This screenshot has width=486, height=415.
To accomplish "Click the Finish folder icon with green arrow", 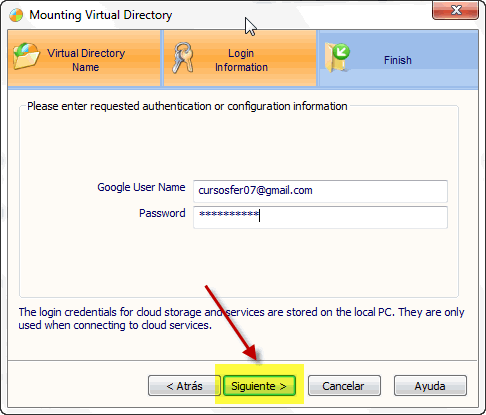I will [x=337, y=57].
